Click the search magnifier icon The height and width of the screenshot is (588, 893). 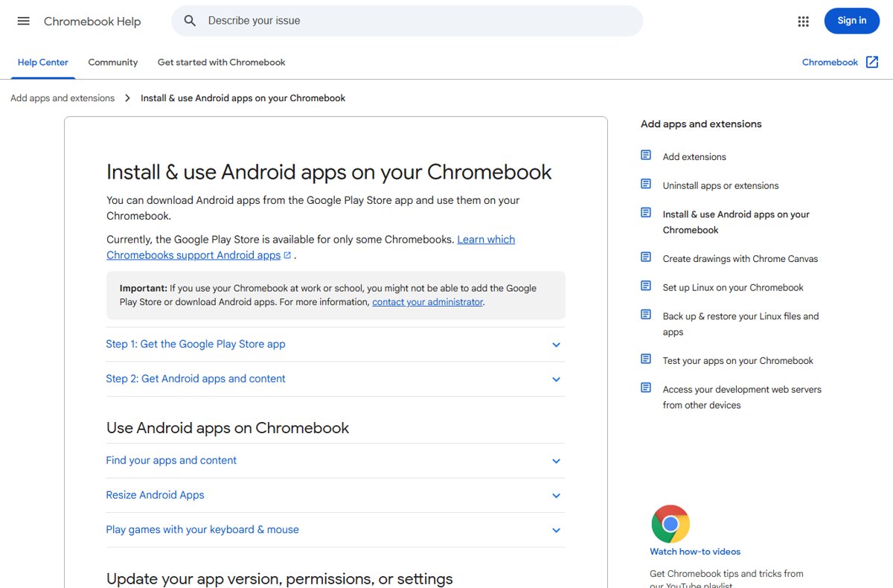click(190, 21)
